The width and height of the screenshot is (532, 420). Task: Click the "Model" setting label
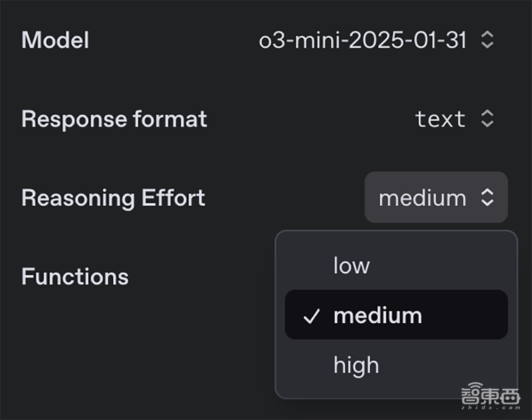point(55,40)
